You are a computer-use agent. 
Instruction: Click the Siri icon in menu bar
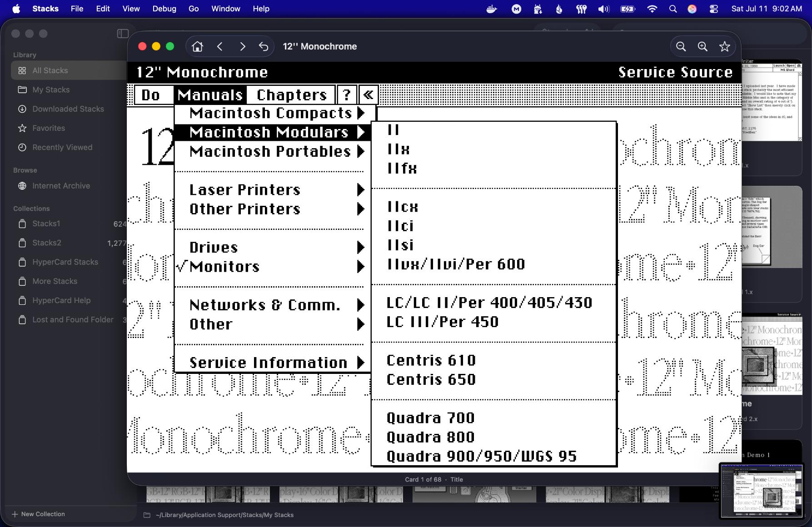coord(692,9)
